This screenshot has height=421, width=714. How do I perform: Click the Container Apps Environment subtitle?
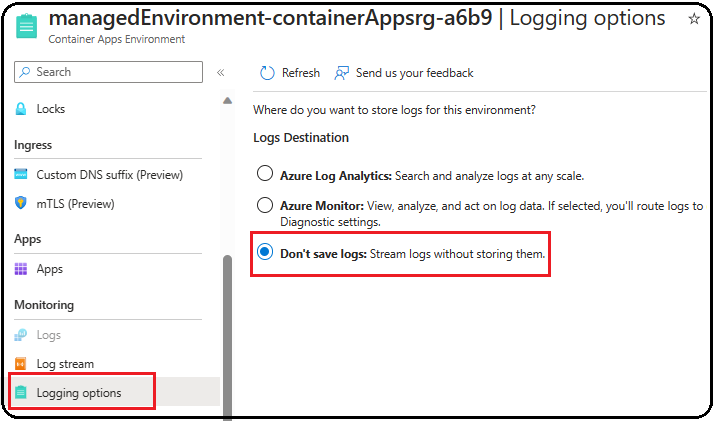coord(117,39)
